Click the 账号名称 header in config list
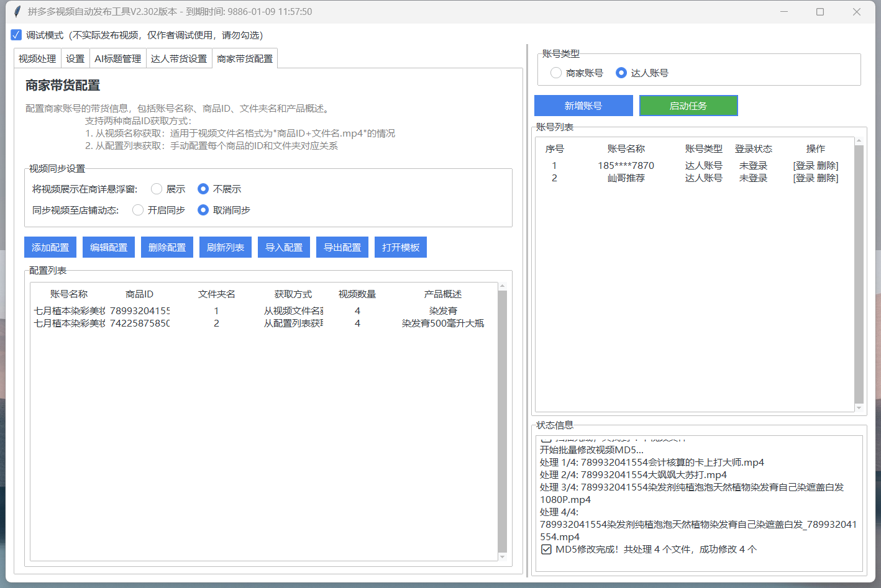The width and height of the screenshot is (881, 588). 69,294
